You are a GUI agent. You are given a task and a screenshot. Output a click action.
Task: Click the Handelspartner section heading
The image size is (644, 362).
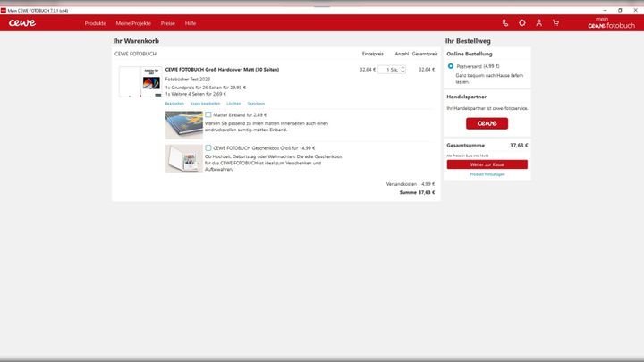467,97
